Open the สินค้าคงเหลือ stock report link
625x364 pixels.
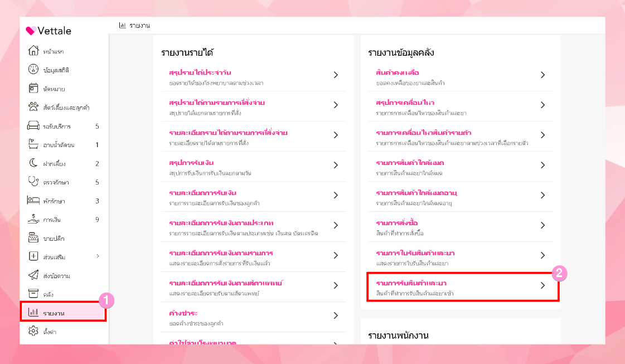pyautogui.click(x=397, y=72)
